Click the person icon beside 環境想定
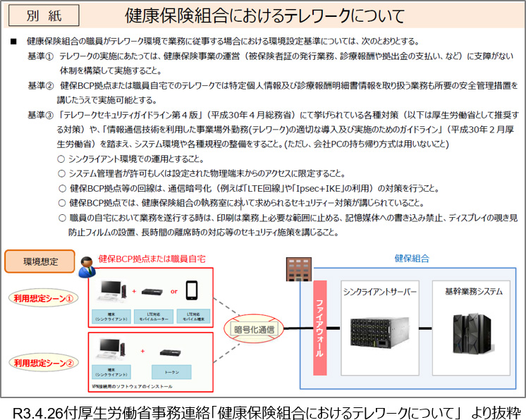The width and height of the screenshot is (526, 420). [x=87, y=265]
